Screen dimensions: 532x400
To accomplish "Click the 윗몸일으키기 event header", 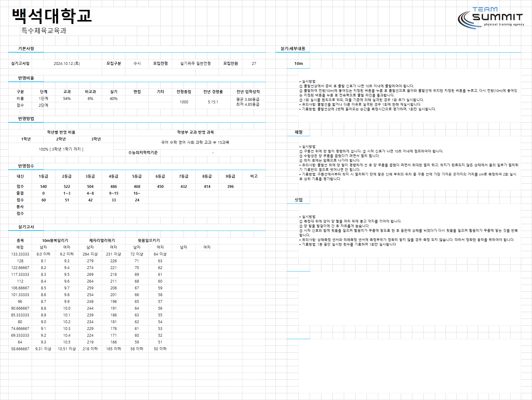I will (x=149, y=241).
